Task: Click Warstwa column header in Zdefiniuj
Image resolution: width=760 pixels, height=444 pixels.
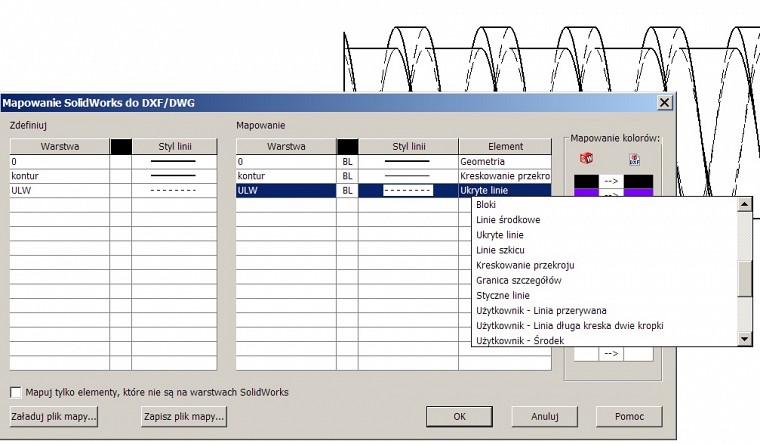Action: [x=60, y=146]
